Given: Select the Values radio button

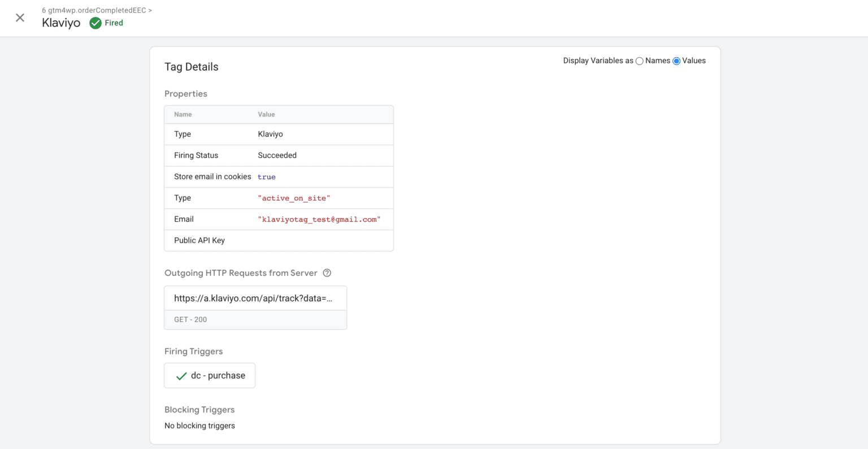Looking at the screenshot, I should (x=676, y=61).
